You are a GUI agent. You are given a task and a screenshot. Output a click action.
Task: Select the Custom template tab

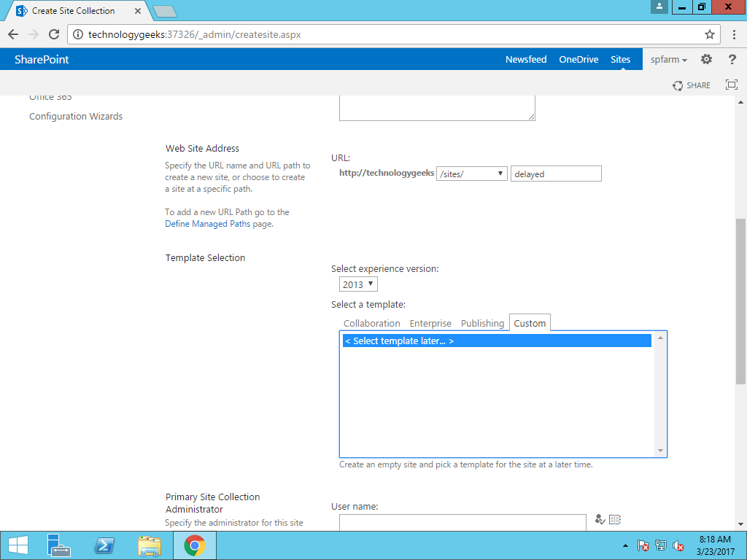(x=530, y=323)
